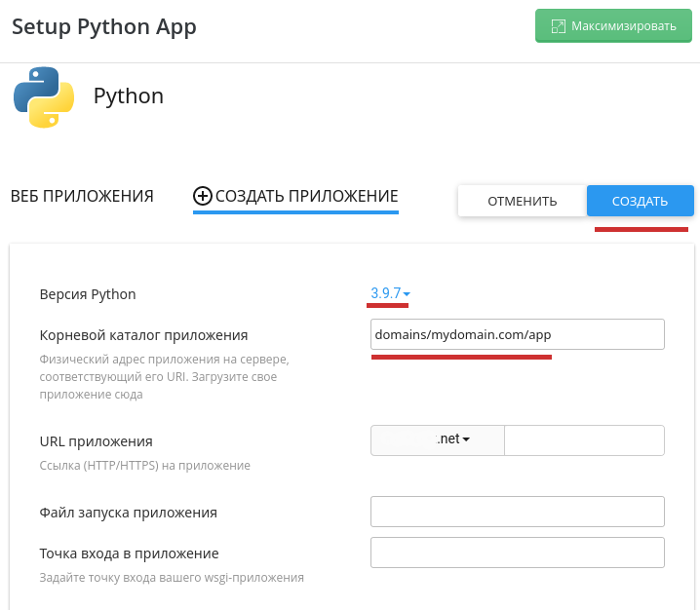This screenshot has height=610, width=700.
Task: Focus the application root directory field
Action: pyautogui.click(x=517, y=334)
